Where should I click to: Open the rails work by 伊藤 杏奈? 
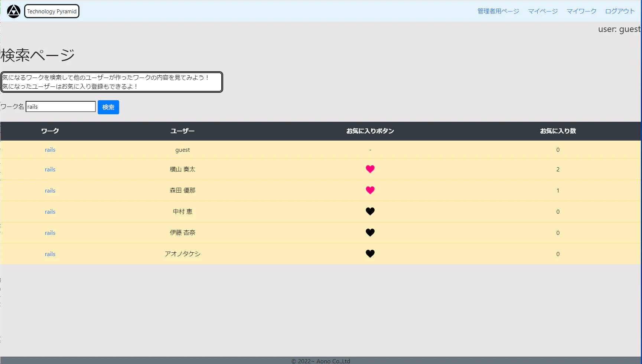click(x=50, y=233)
